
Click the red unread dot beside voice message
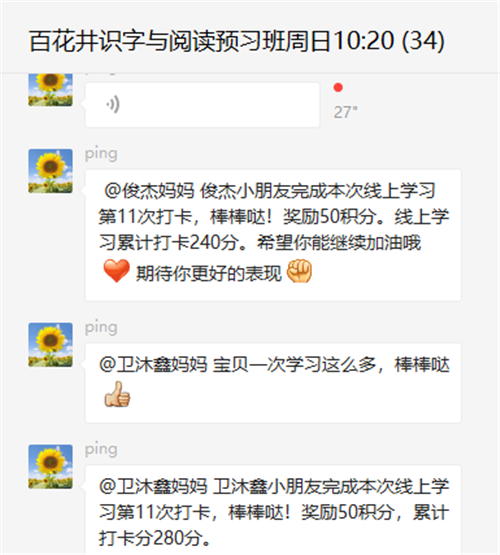point(338,87)
